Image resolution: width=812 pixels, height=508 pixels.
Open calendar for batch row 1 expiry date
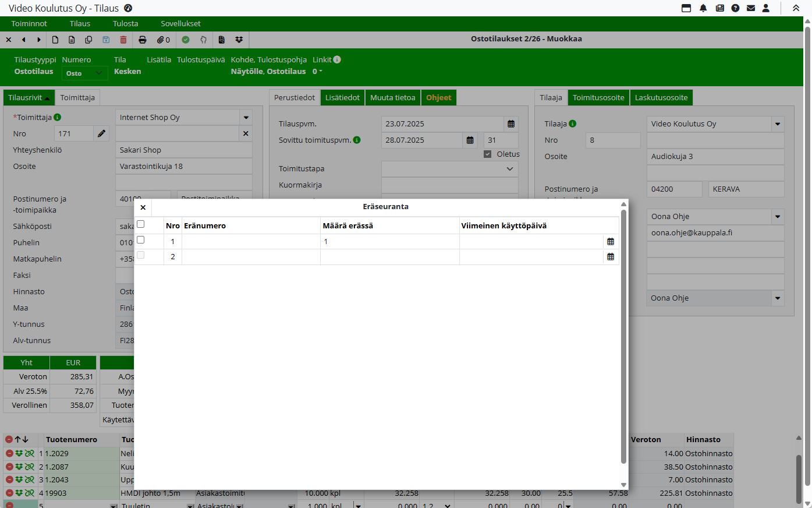click(x=611, y=242)
